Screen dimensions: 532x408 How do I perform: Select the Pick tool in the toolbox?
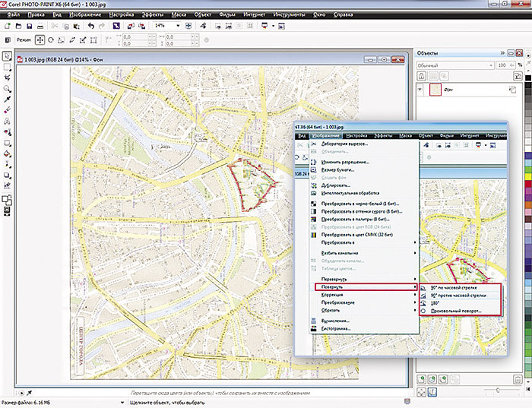click(x=7, y=56)
